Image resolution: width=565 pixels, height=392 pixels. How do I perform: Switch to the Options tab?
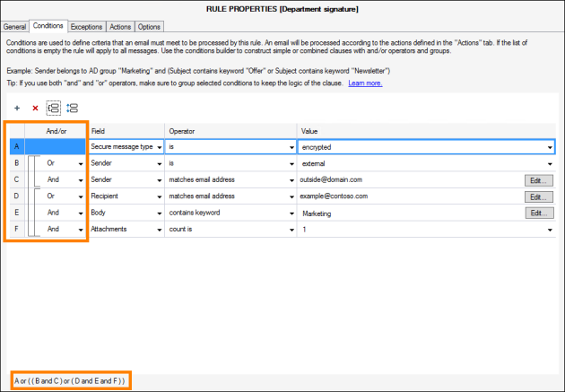(x=149, y=27)
